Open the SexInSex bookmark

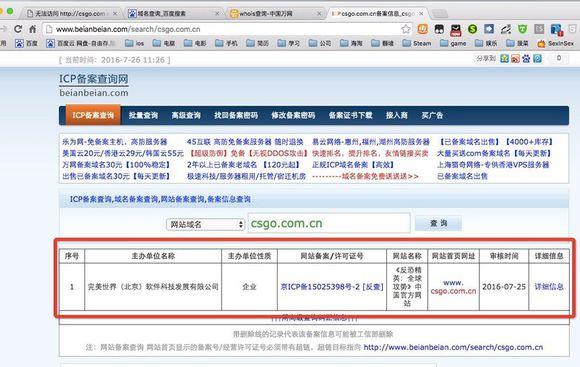click(x=555, y=43)
